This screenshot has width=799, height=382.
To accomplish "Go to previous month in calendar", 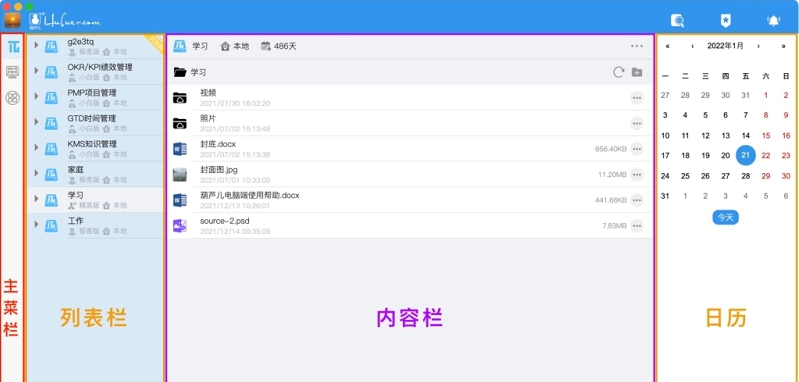I will tap(693, 46).
